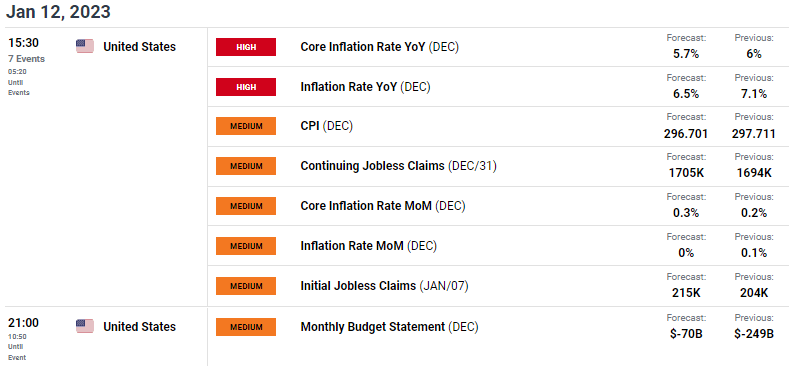Click the 15:30 time group with 7 Events
Viewport: 789px width, 369px height.
27,50
